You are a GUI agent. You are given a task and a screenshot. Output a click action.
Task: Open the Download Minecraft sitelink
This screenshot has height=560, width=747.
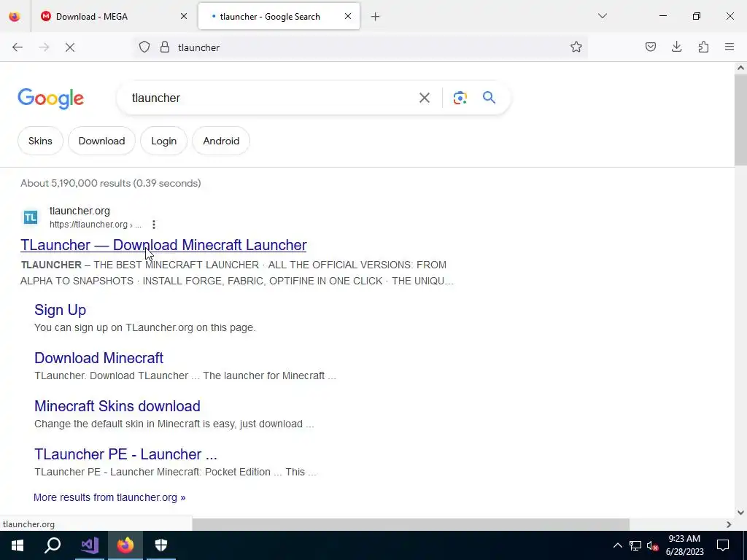coord(98,358)
